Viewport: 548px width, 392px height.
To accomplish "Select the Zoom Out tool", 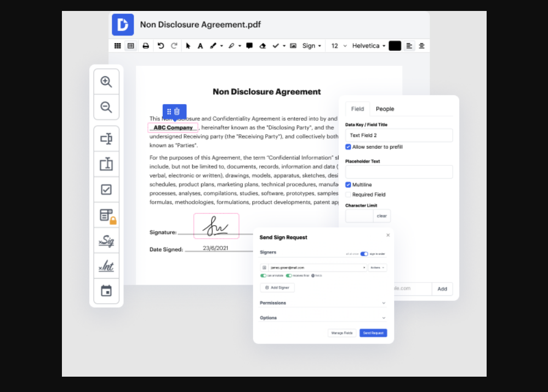I will tap(106, 106).
